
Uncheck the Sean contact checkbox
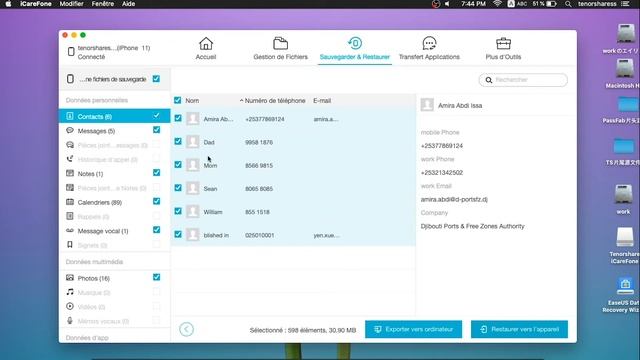[x=178, y=188]
